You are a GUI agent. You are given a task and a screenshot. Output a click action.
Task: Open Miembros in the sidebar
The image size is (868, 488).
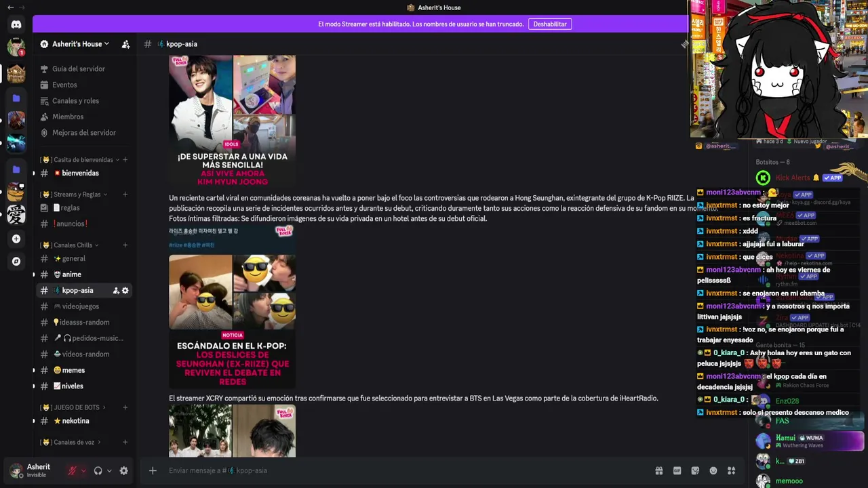84,117
